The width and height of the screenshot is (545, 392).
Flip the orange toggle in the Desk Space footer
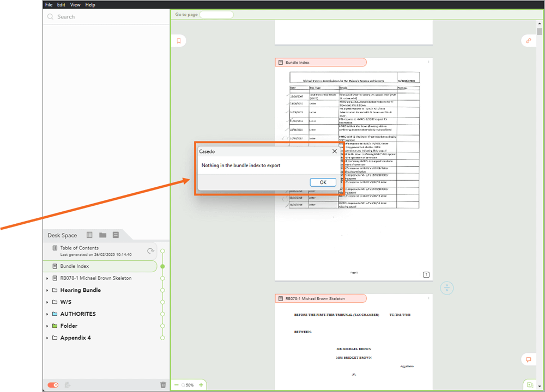pyautogui.click(x=52, y=384)
